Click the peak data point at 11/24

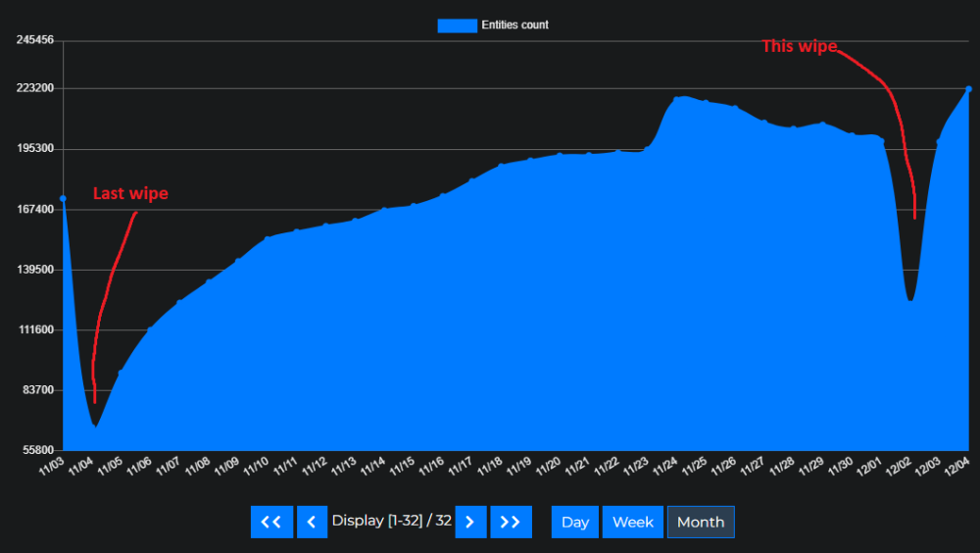676,98
